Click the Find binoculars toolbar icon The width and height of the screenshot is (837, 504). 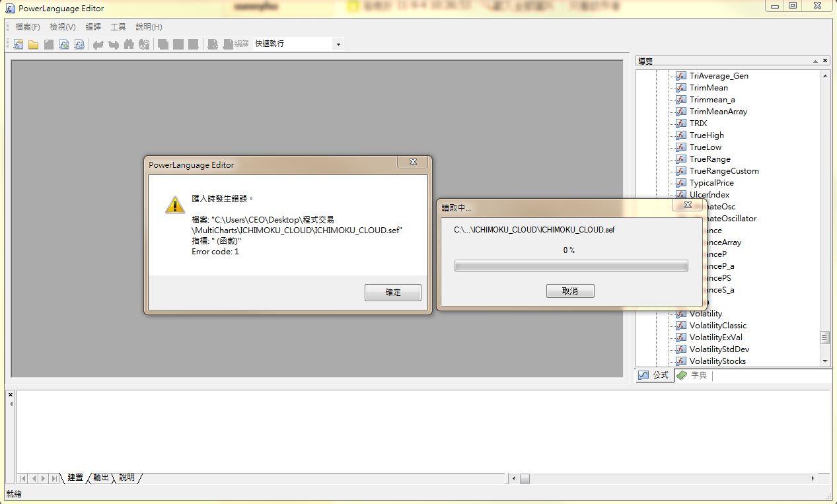pos(128,44)
